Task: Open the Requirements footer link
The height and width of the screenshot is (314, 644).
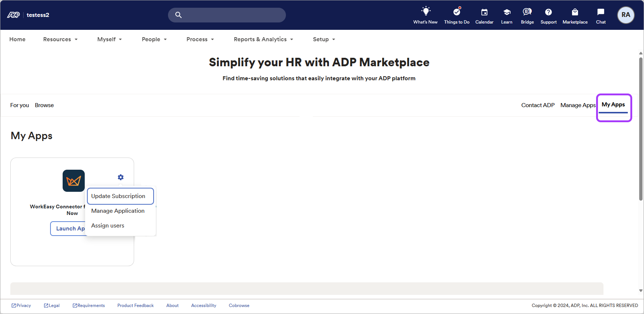Action: [89, 306]
